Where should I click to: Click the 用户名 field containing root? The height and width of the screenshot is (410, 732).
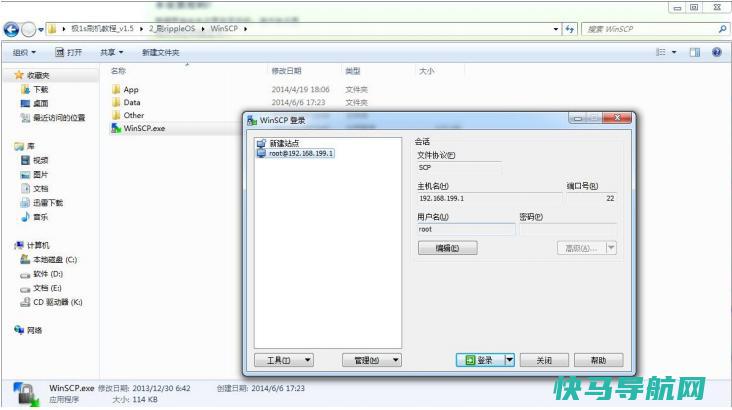(466, 229)
